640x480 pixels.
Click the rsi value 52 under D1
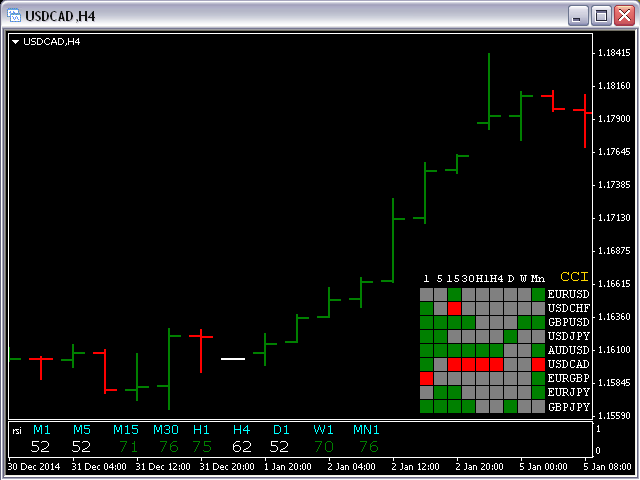279,447
